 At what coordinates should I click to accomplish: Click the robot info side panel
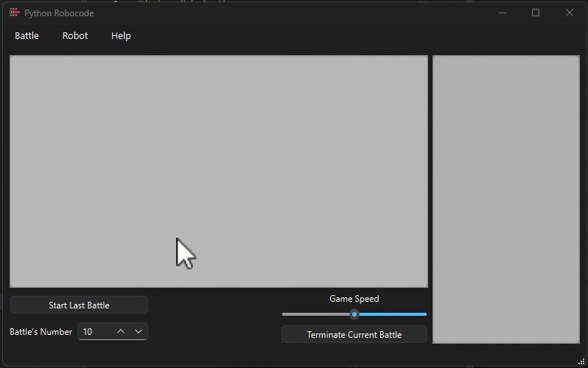506,199
